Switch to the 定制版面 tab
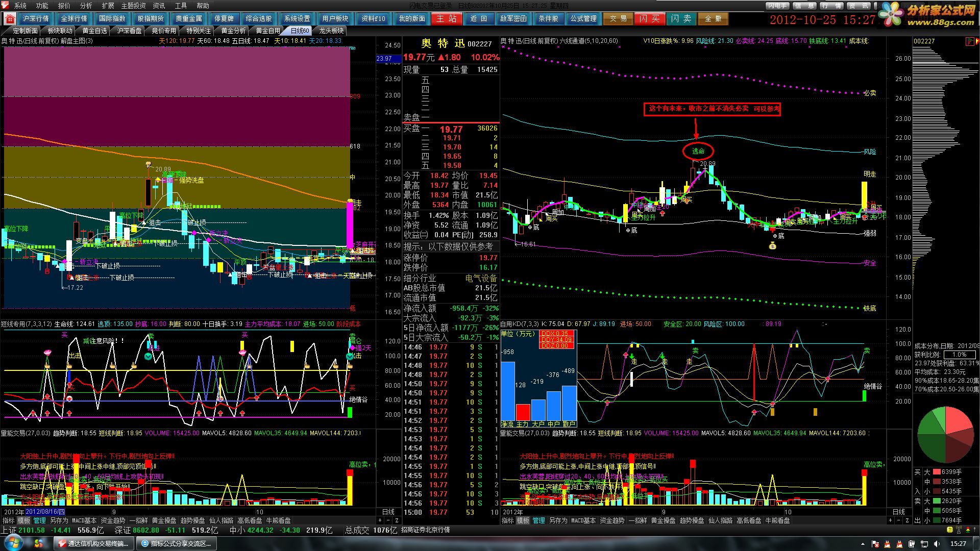980x551 pixels. click(x=26, y=31)
